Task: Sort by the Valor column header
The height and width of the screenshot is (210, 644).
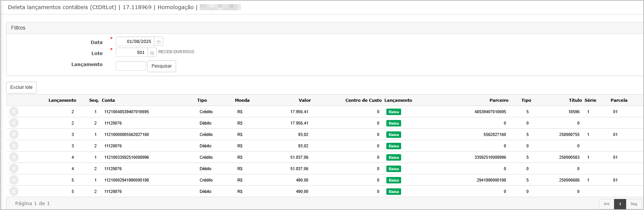Action: 304,100
